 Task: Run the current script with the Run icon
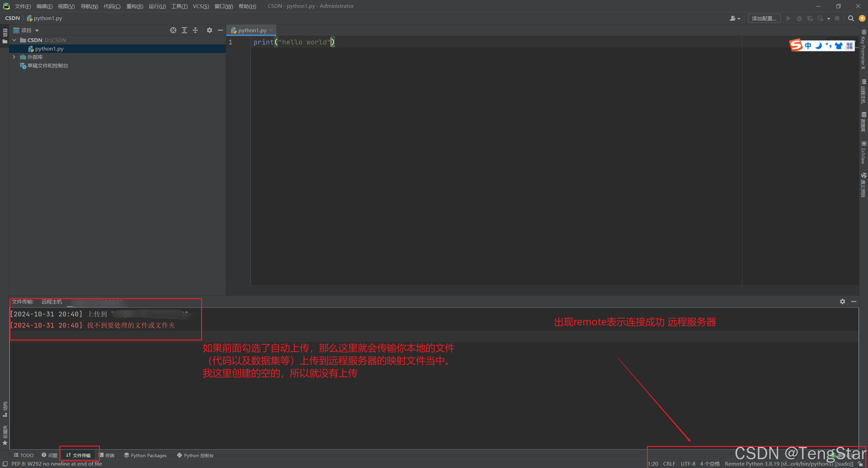tap(788, 19)
